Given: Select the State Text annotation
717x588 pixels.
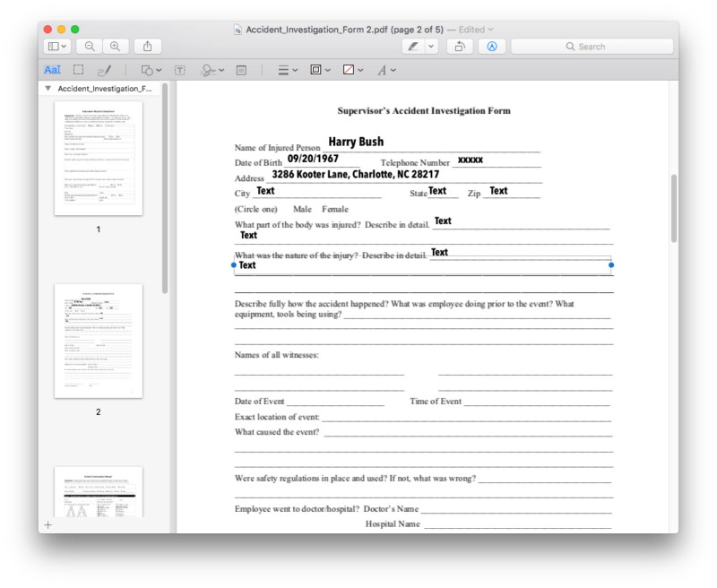Looking at the screenshot, I should [437, 191].
